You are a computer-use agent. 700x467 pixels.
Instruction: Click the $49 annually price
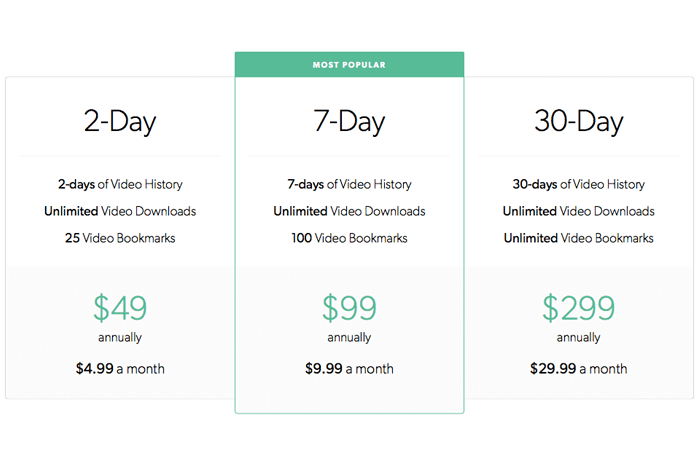(x=120, y=308)
